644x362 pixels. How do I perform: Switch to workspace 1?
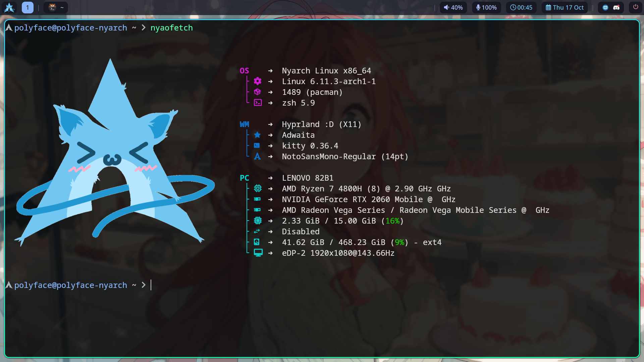pos(28,7)
